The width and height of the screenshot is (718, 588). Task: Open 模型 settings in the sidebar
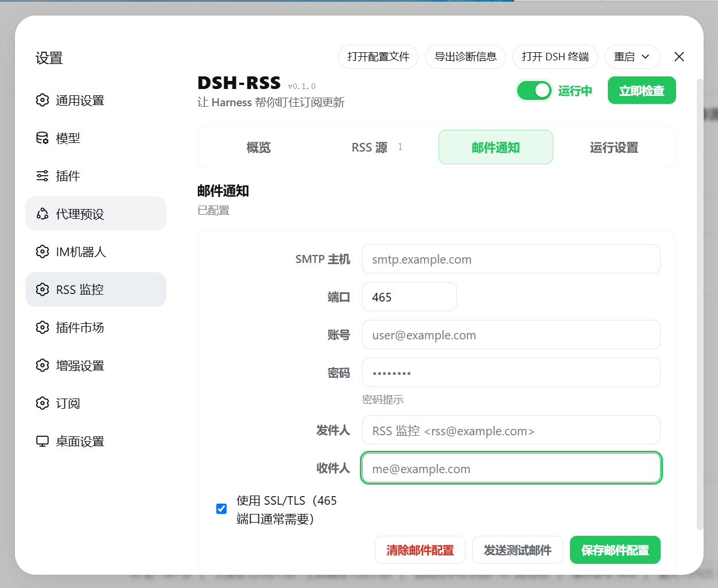click(96, 138)
